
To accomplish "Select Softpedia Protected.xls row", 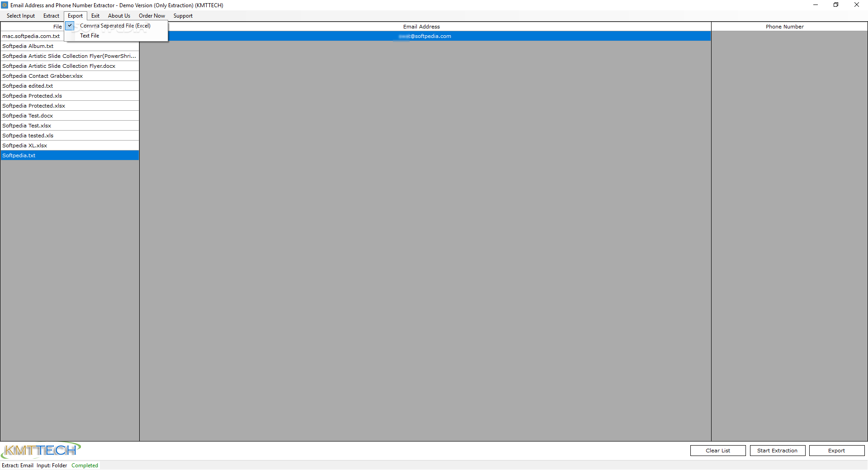I will pyautogui.click(x=70, y=96).
